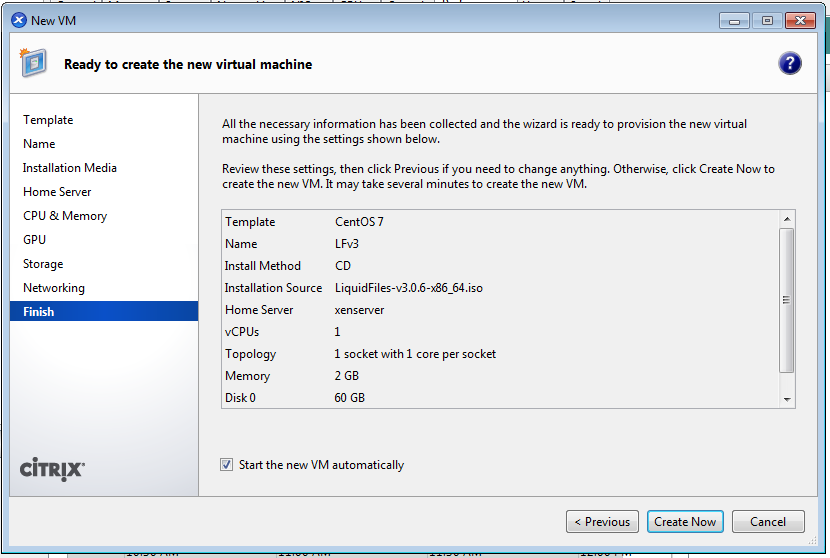Open the CPU & Memory step
Screen dimensions: 830x558
pyautogui.click(x=65, y=216)
